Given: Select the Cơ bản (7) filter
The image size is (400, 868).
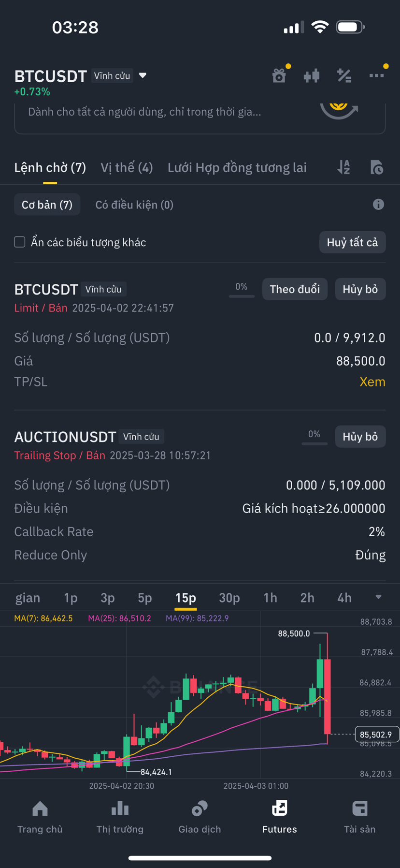Looking at the screenshot, I should [x=47, y=205].
